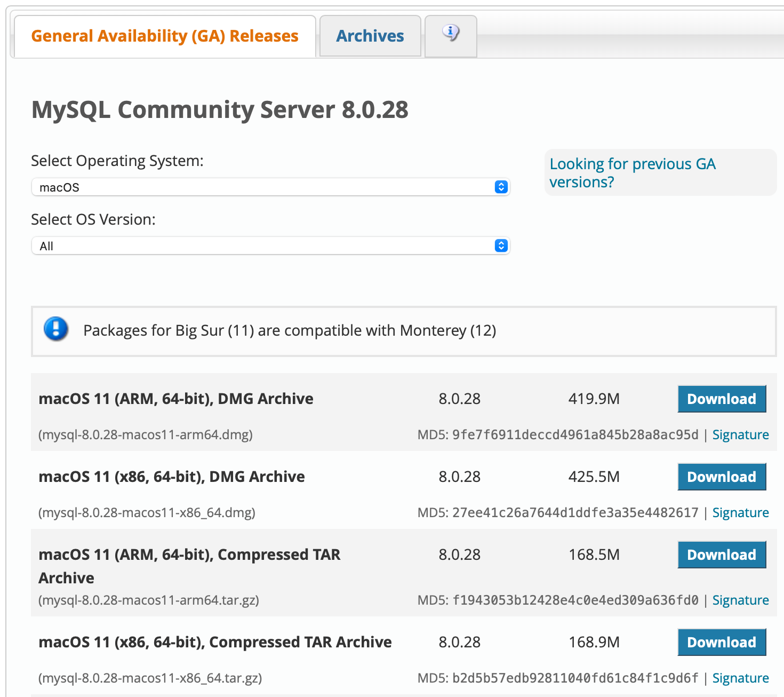The width and height of the screenshot is (784, 697).
Task: Click filename mysql-8.0.28-macos11-arm64.tar.gz
Action: coord(149,600)
